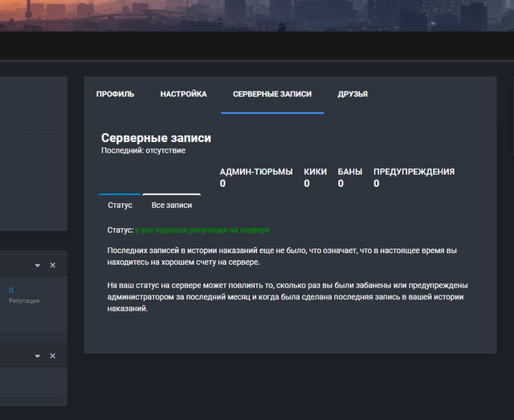Viewport: 514px width, 420px height.
Task: Select the Статус sub-tab
Action: pos(120,205)
